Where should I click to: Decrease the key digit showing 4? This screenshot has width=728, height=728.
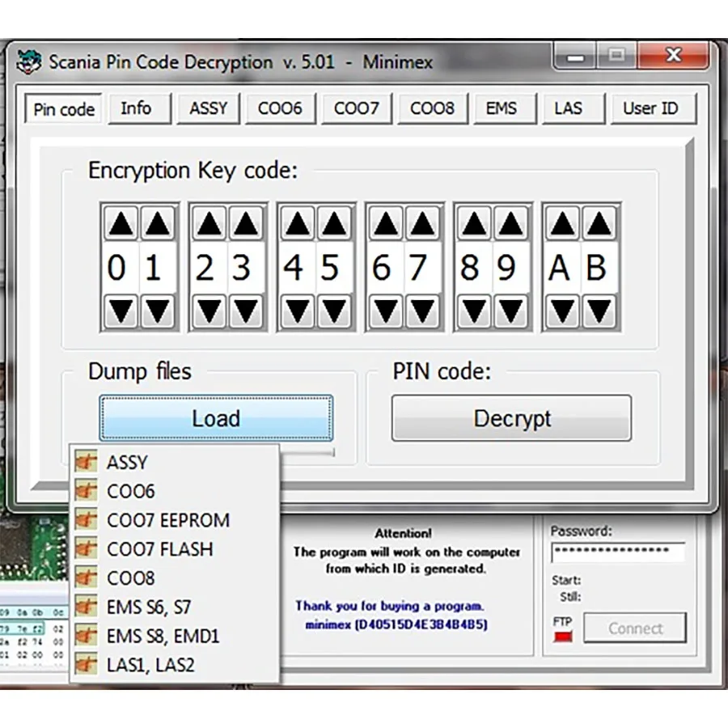[x=298, y=310]
